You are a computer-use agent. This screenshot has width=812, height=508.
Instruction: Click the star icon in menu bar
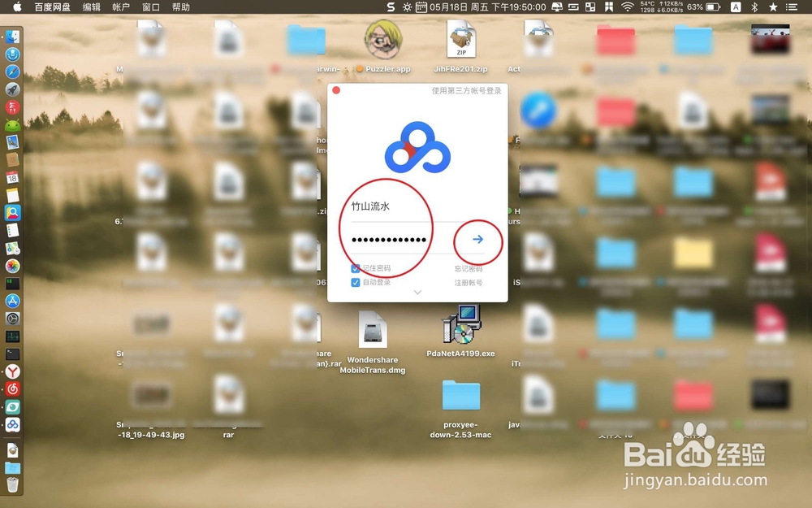tap(773, 7)
